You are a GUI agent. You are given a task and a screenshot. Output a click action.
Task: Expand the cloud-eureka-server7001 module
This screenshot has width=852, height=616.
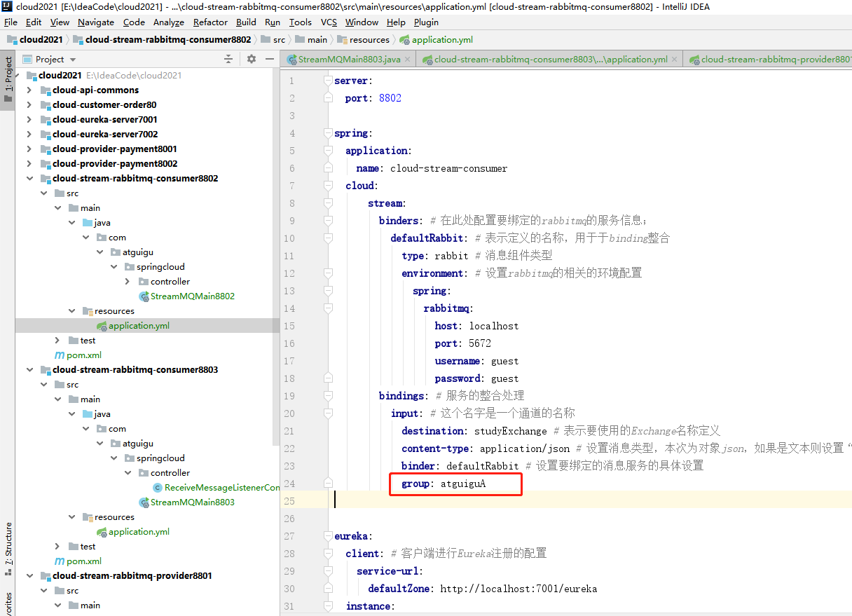pyautogui.click(x=29, y=120)
